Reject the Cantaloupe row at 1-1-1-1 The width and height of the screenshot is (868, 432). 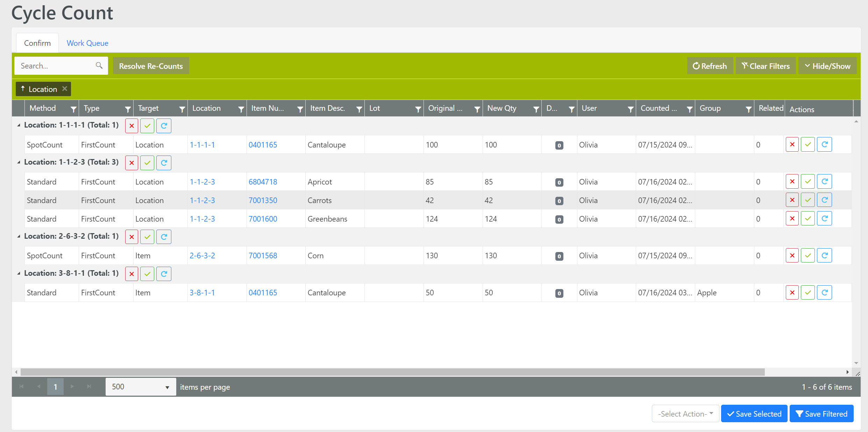(x=792, y=145)
